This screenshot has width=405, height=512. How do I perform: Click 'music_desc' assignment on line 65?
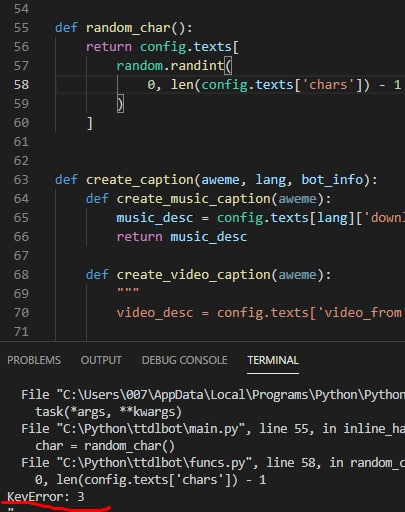(x=155, y=218)
